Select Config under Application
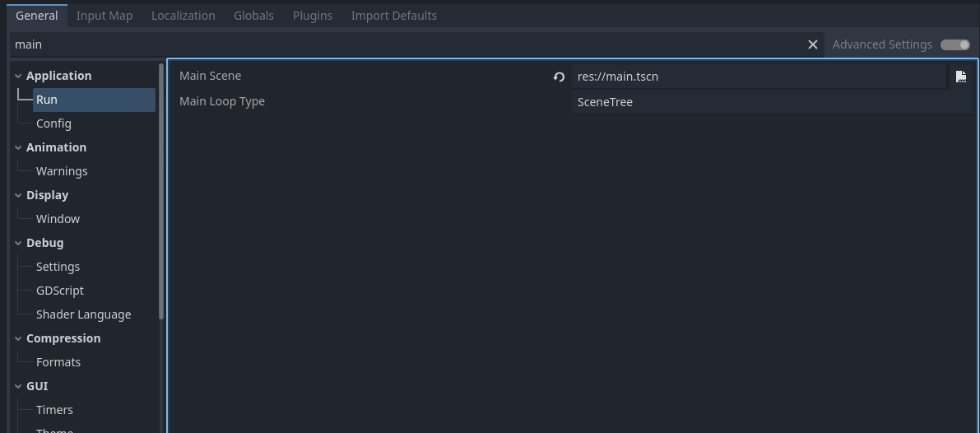The image size is (980, 433). click(x=53, y=123)
